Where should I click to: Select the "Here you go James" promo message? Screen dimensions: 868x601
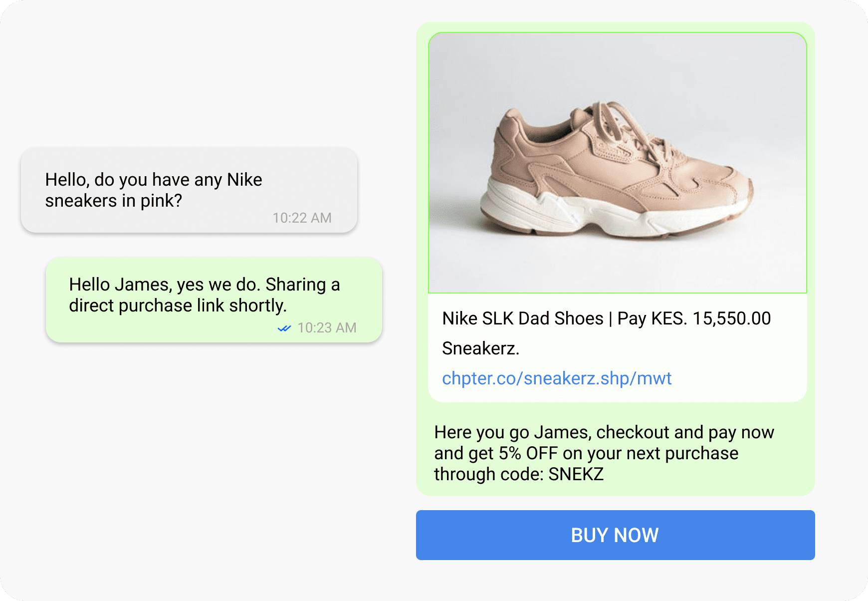[x=604, y=453]
